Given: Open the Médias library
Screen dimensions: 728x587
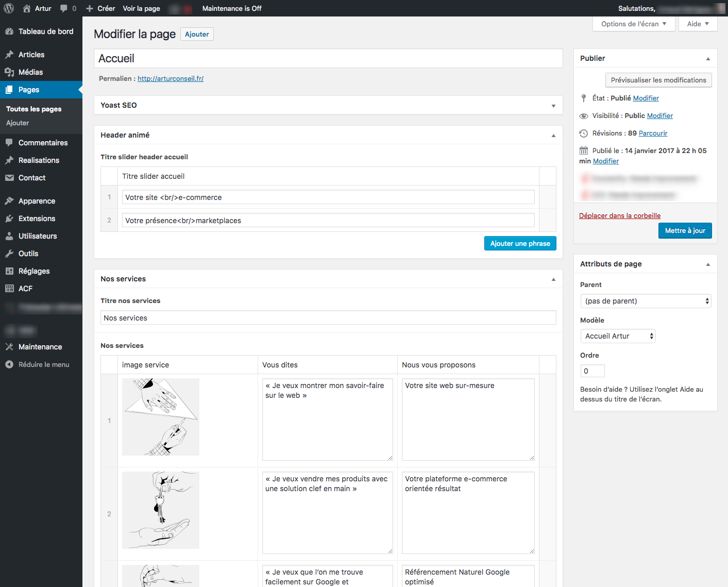Looking at the screenshot, I should (x=30, y=72).
